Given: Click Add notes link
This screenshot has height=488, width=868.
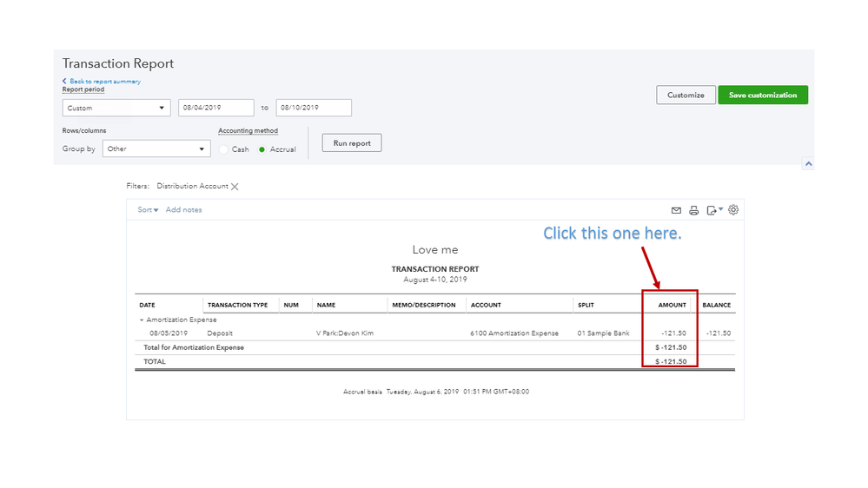Looking at the screenshot, I should 184,209.
